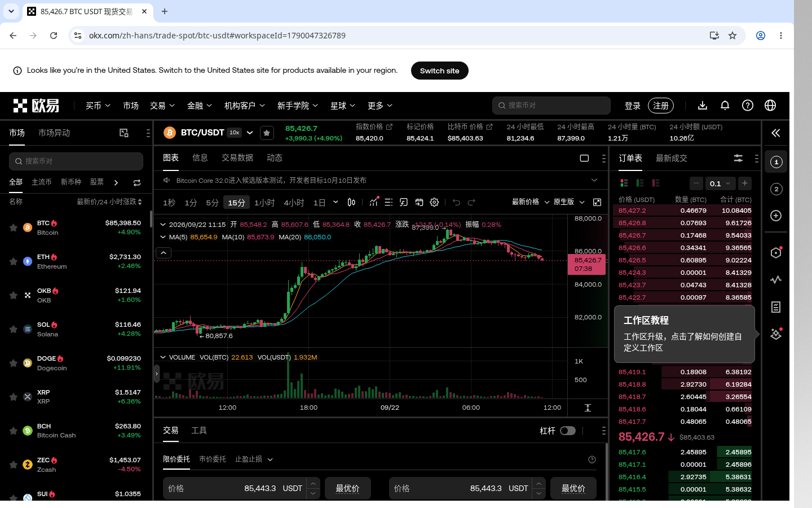This screenshot has width=812, height=508.
Task: Add BTC/USDT to favorites with star button
Action: tap(267, 133)
